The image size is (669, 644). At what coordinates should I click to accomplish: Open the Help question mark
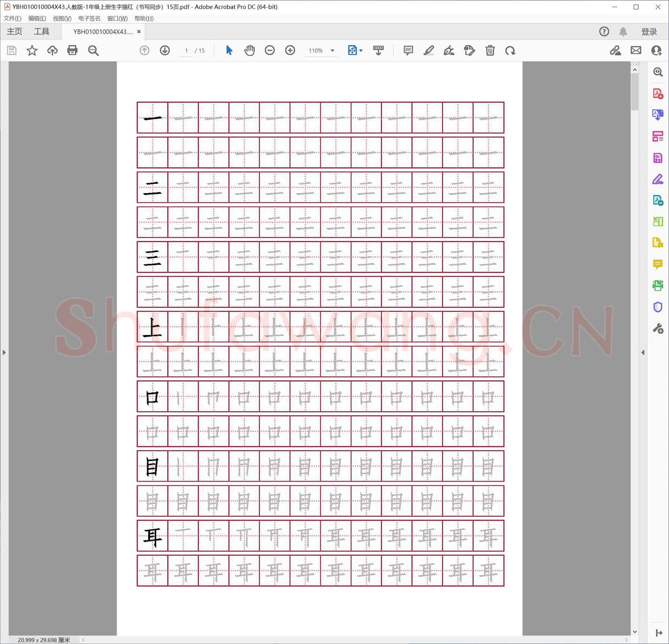pyautogui.click(x=604, y=32)
